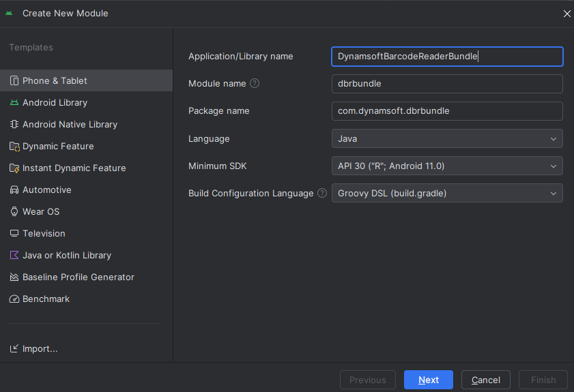The height and width of the screenshot is (392, 574).
Task: Click the Finish button
Action: pyautogui.click(x=543, y=380)
